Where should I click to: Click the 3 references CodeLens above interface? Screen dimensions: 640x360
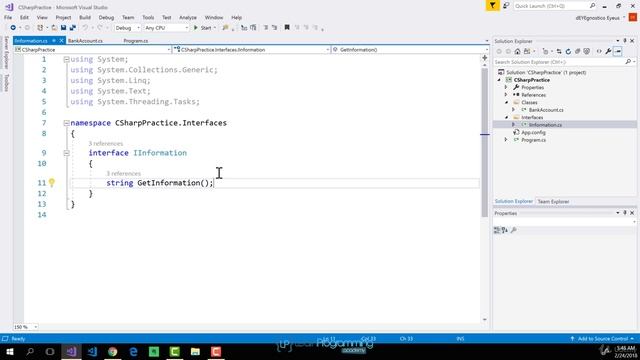(x=106, y=144)
